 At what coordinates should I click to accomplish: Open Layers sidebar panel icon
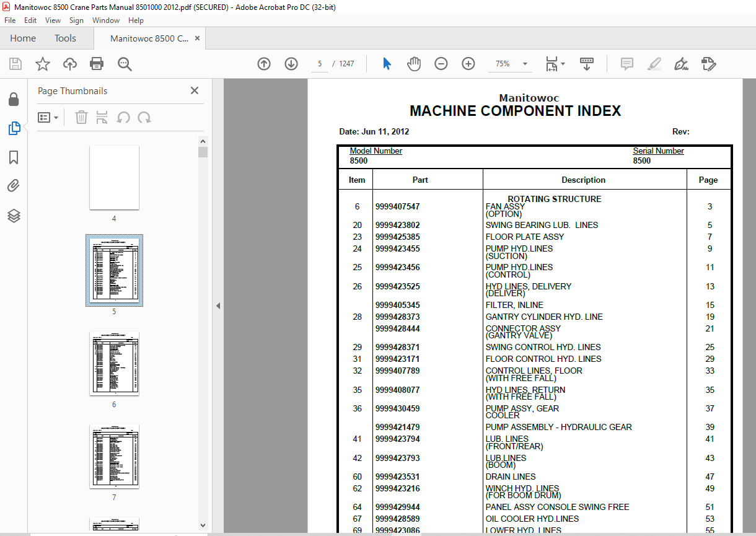coord(14,216)
